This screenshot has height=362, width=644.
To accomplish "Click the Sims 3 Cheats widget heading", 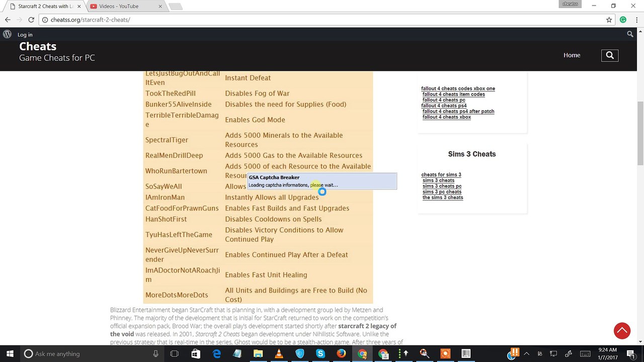I will point(472,154).
